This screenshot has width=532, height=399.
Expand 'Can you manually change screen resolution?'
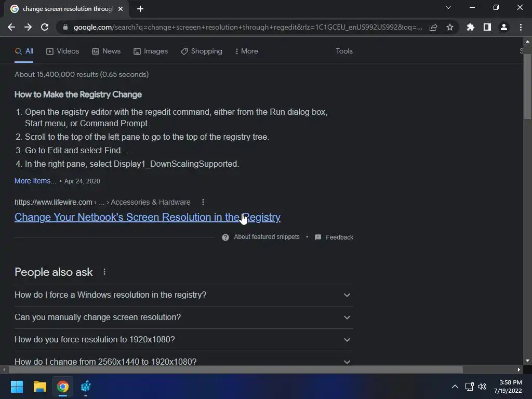click(183, 317)
